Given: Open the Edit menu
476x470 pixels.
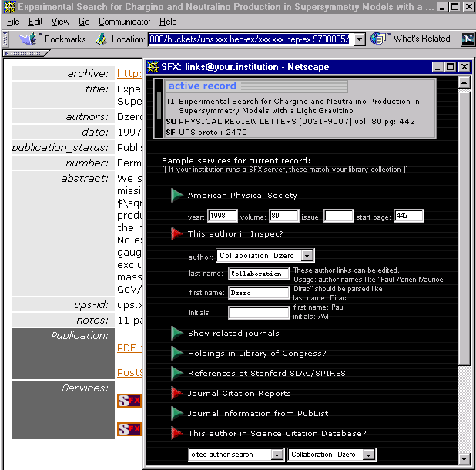Looking at the screenshot, I should pyautogui.click(x=35, y=22).
